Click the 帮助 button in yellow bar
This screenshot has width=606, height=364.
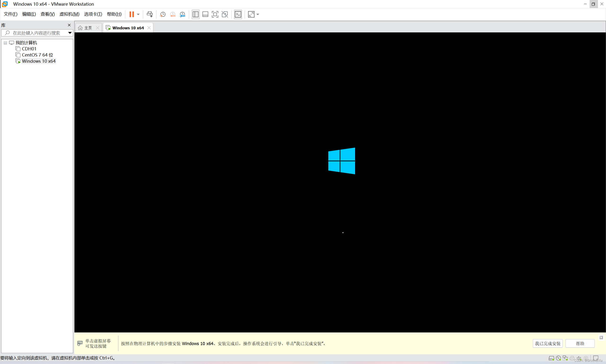coord(580,343)
